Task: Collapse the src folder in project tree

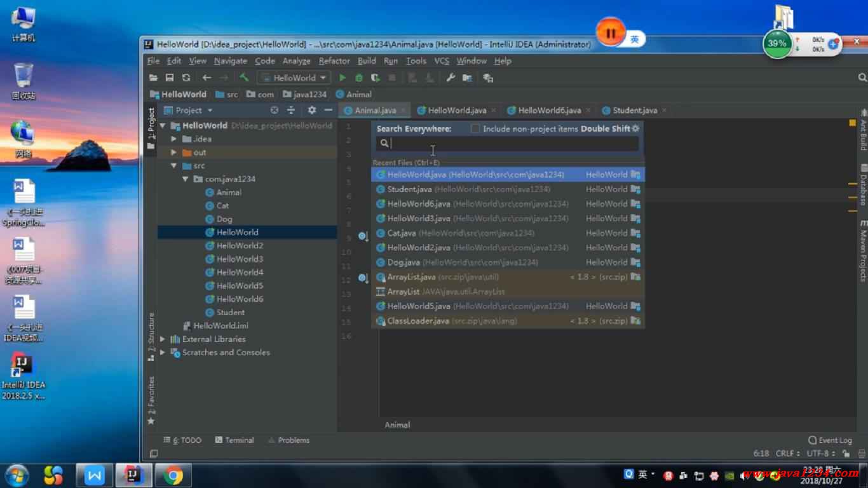Action: pyautogui.click(x=173, y=166)
